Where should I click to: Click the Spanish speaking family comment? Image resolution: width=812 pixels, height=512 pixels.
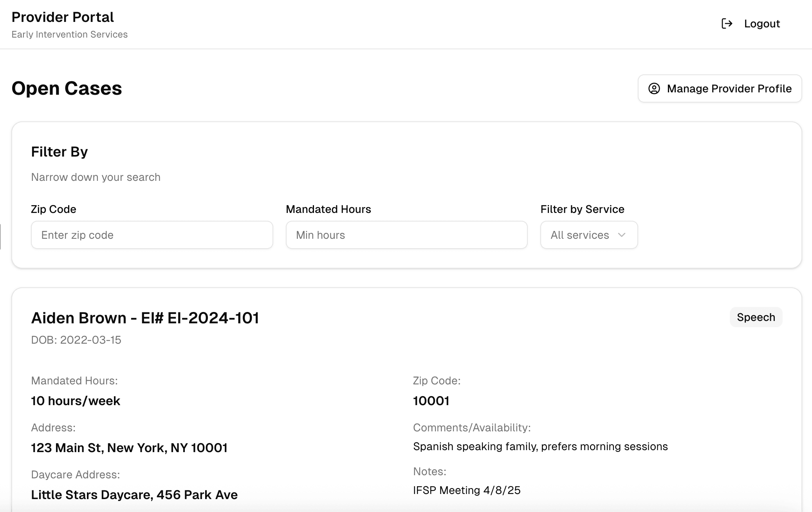pos(540,446)
